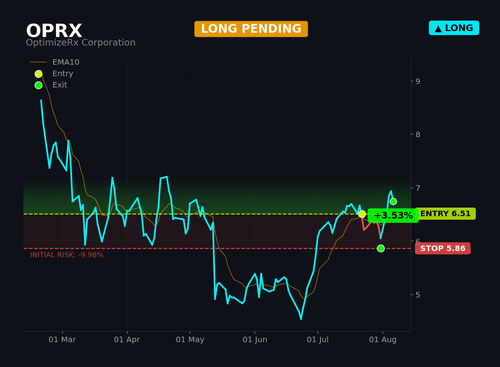
Task: Click the EMA10 legend line entry
Action: coord(55,62)
